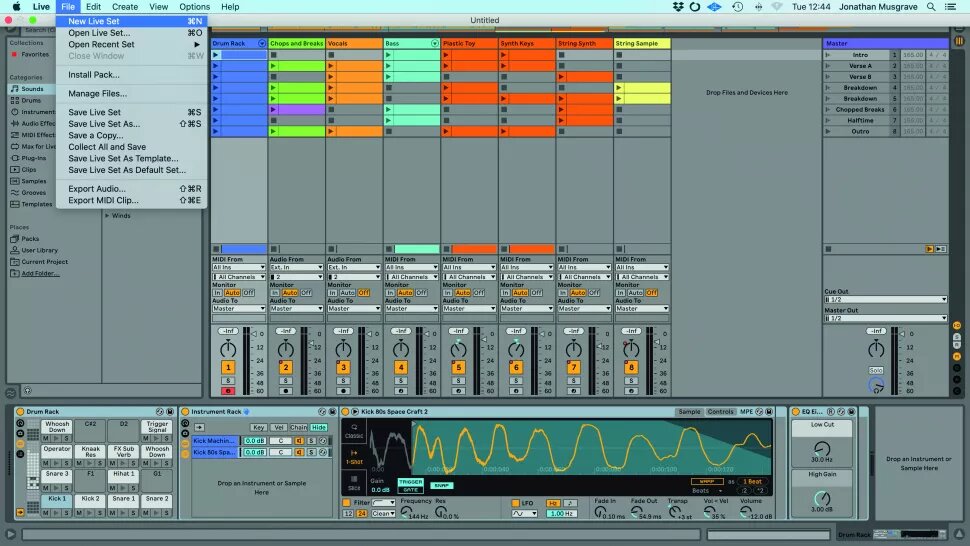Image resolution: width=970 pixels, height=546 pixels.
Task: Click the Drum Rack device activator icon
Action: 19,411
